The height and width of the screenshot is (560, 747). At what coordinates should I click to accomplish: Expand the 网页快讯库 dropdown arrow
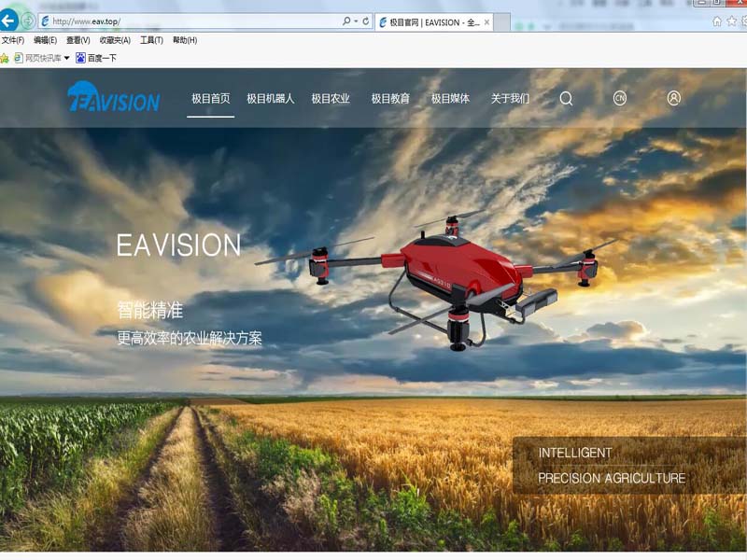pyautogui.click(x=66, y=58)
